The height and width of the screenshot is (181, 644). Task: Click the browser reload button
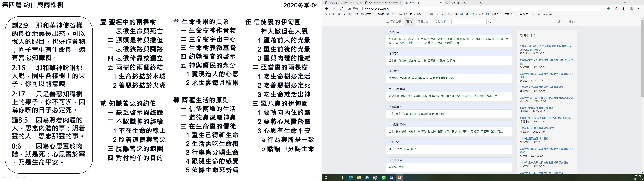click(341, 9)
